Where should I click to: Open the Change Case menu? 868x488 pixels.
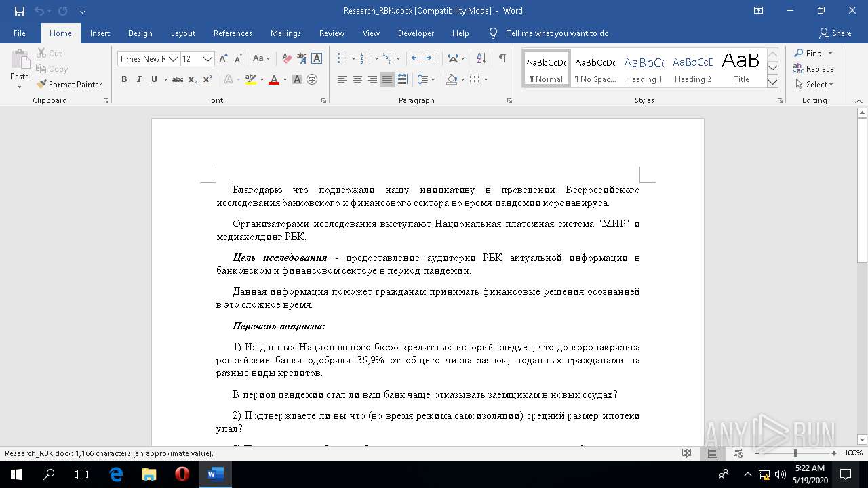tap(261, 58)
